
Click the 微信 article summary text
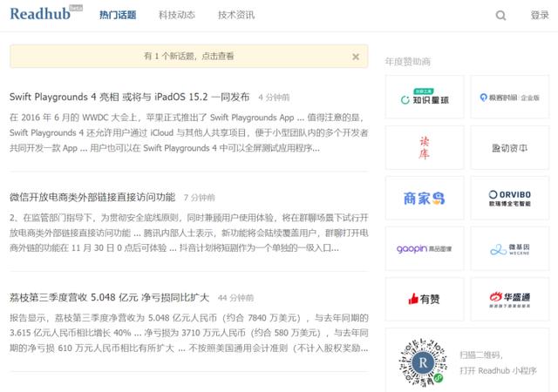[189, 233]
